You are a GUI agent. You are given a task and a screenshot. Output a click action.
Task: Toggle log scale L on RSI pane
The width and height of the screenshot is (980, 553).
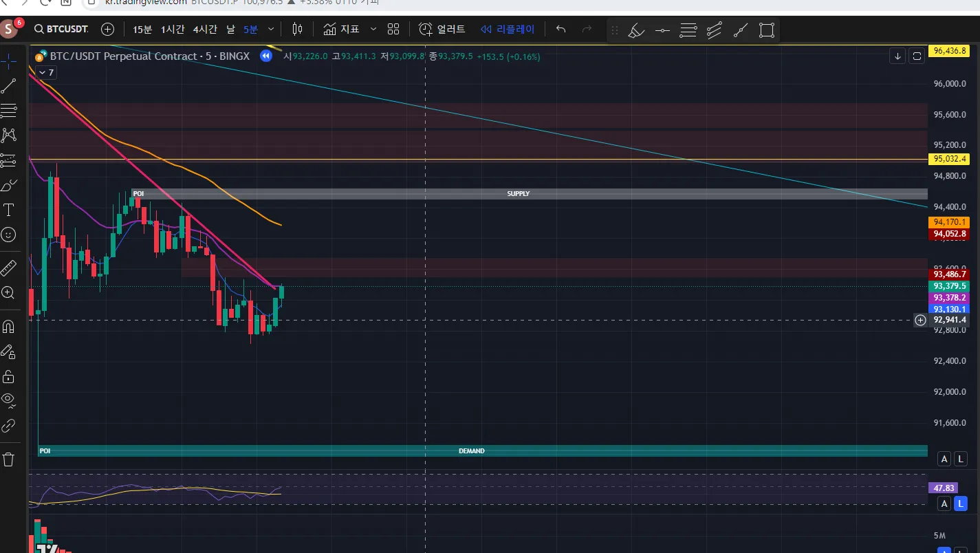tap(961, 504)
